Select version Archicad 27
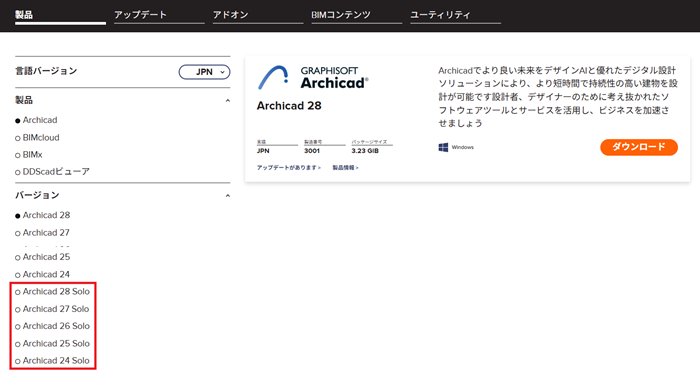 click(x=42, y=233)
